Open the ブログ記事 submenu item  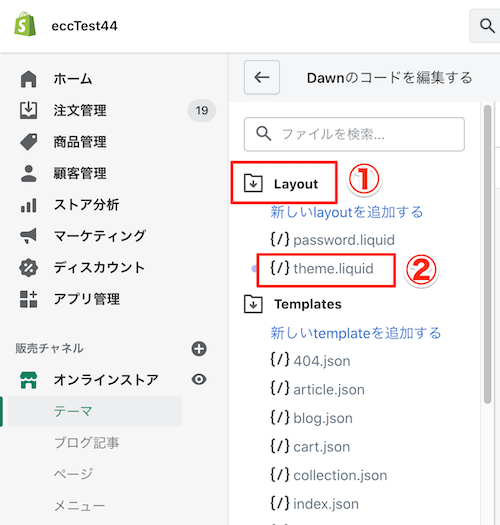click(86, 443)
